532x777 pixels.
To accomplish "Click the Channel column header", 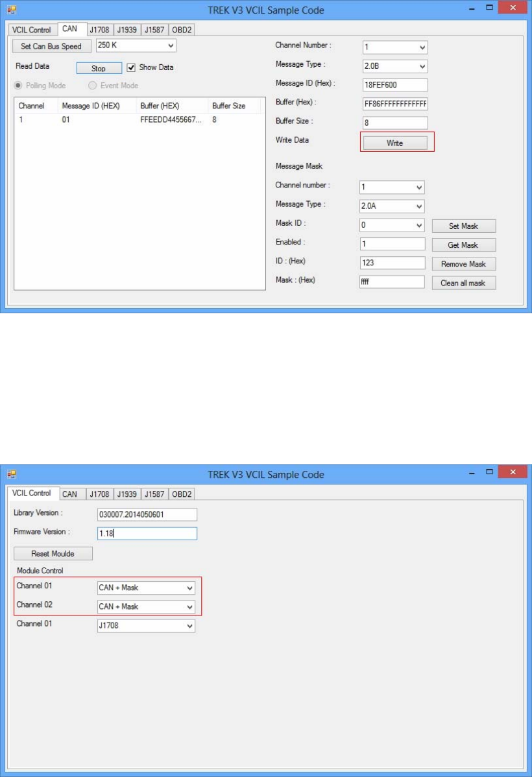I will [36, 106].
